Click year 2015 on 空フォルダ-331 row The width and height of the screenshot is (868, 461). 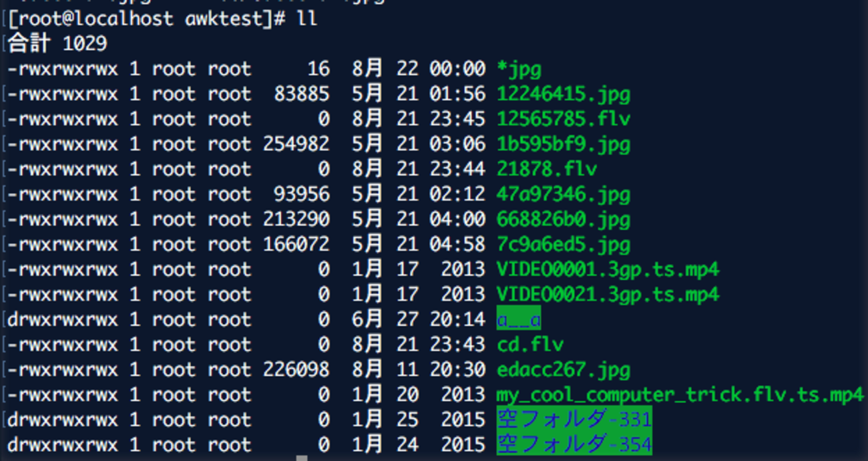[463, 420]
